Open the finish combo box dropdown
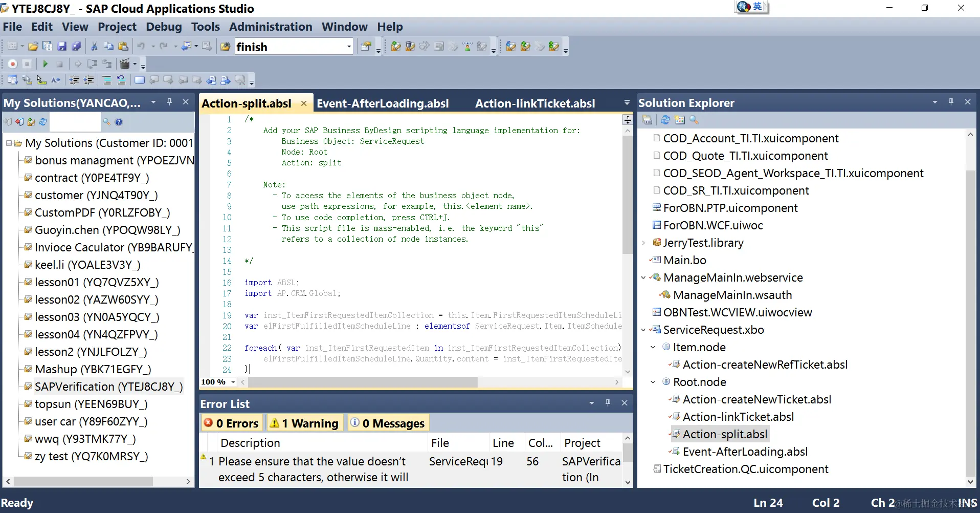Screen dimensions: 980x513 [349, 47]
